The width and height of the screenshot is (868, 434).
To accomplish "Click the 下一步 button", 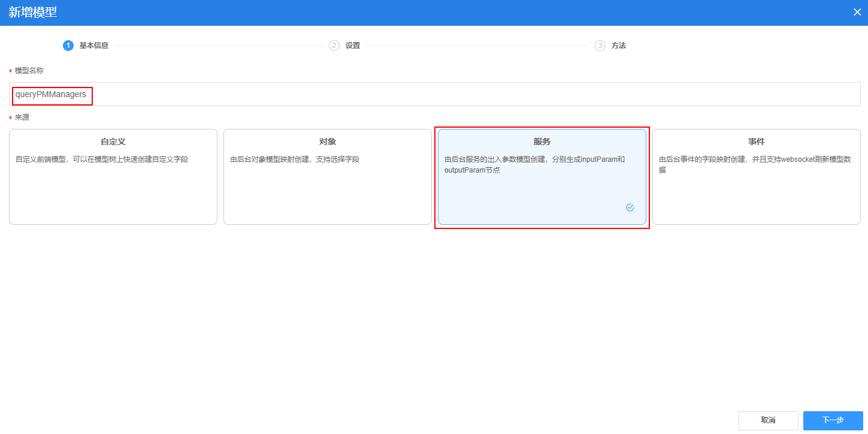I will [x=833, y=421].
